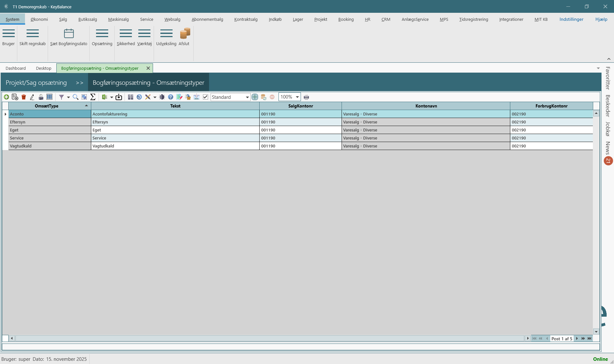Expand the filter funnel dropdown arrow

[x=68, y=97]
